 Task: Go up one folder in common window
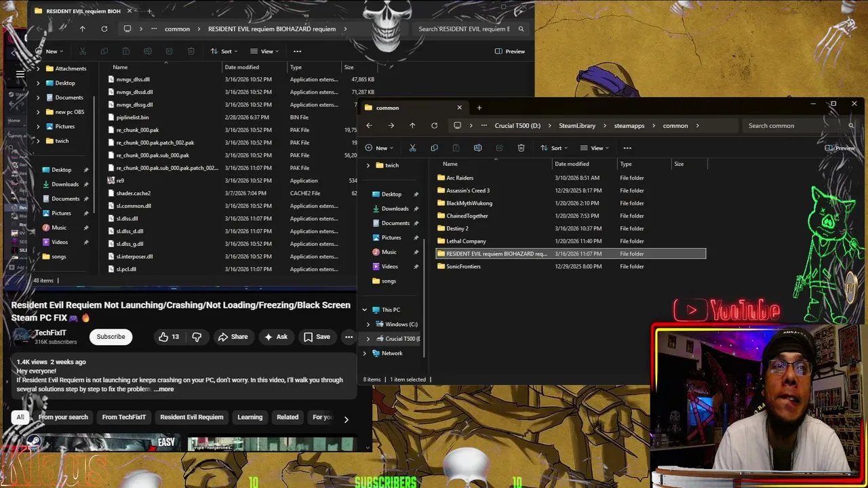click(x=412, y=125)
